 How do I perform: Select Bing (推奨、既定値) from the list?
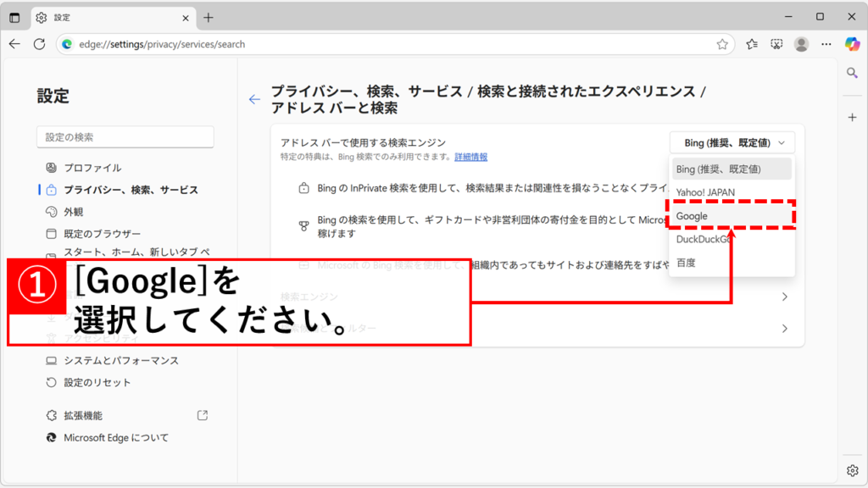click(x=732, y=169)
